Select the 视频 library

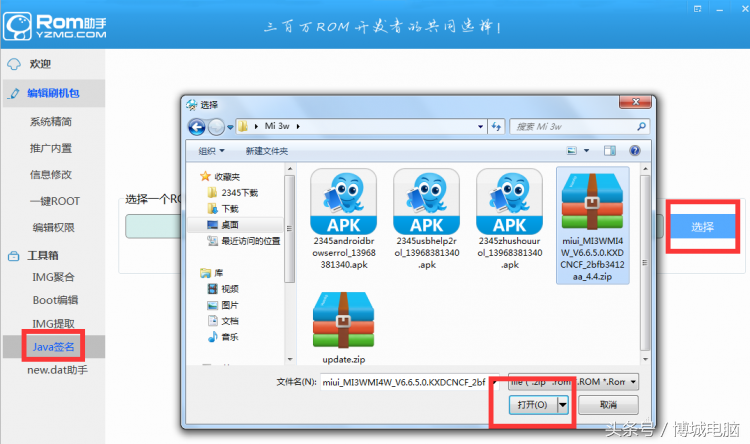click(230, 289)
